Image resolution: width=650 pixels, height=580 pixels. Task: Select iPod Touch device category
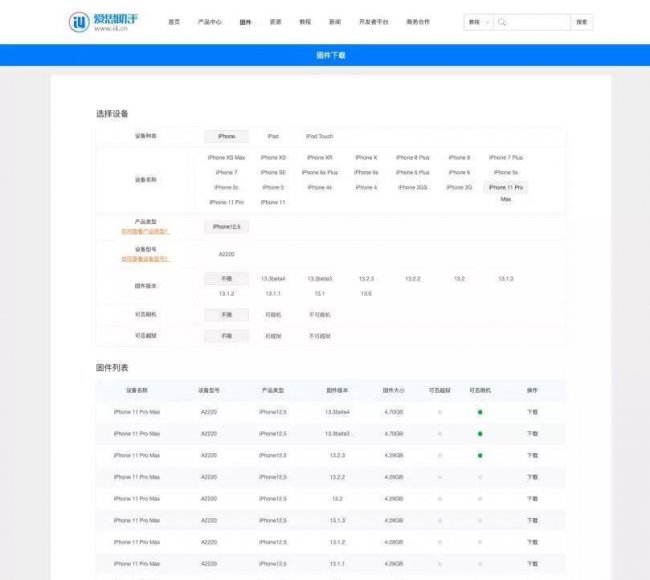point(320,136)
